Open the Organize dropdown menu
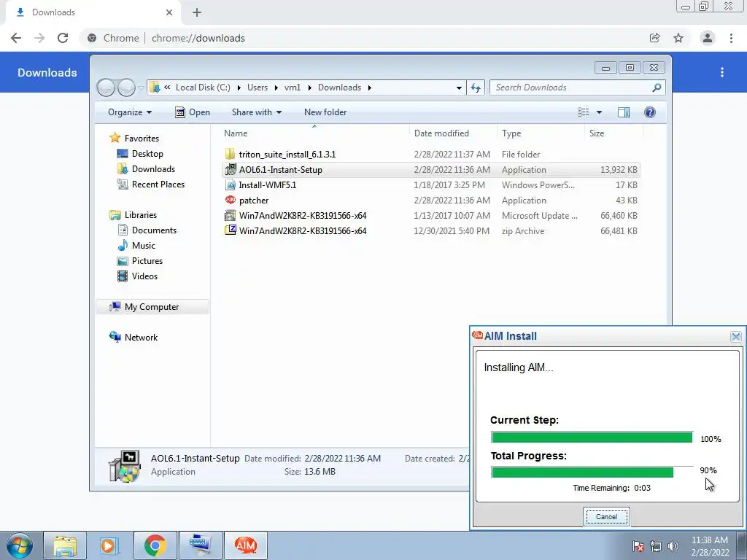 point(130,112)
